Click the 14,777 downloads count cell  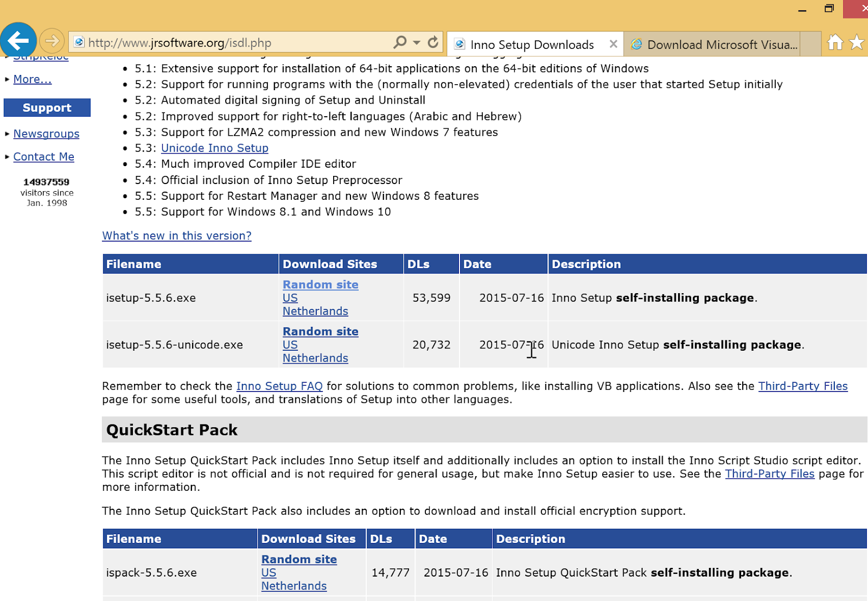pos(391,572)
